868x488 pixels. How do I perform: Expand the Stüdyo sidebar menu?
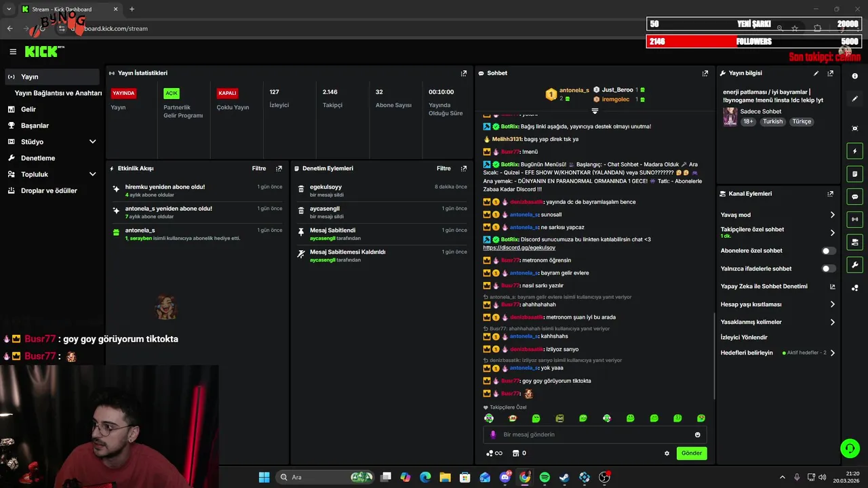(92, 142)
